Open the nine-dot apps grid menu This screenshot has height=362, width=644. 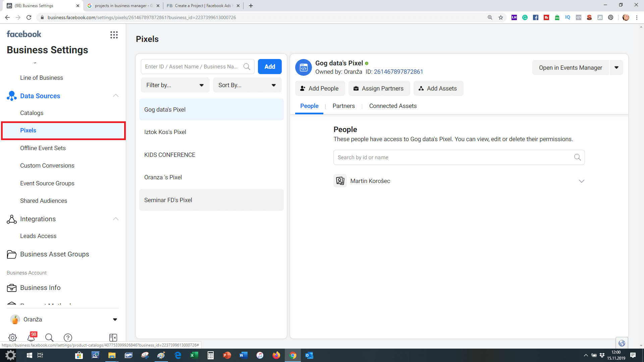pyautogui.click(x=114, y=35)
